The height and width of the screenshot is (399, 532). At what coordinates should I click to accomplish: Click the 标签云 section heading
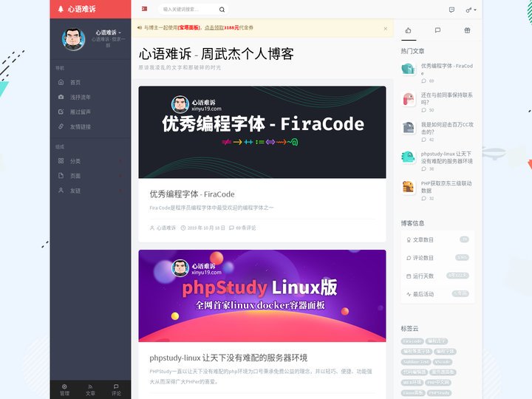[409, 328]
